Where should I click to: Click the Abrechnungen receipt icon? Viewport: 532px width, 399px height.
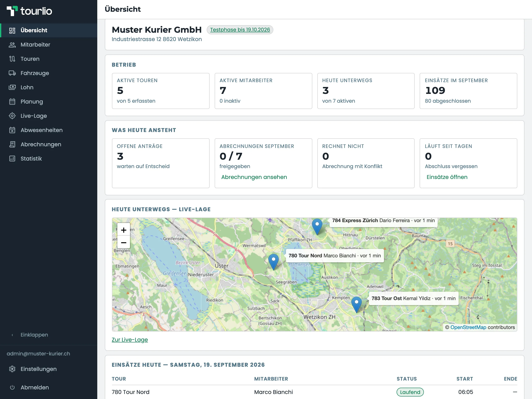[x=12, y=144]
